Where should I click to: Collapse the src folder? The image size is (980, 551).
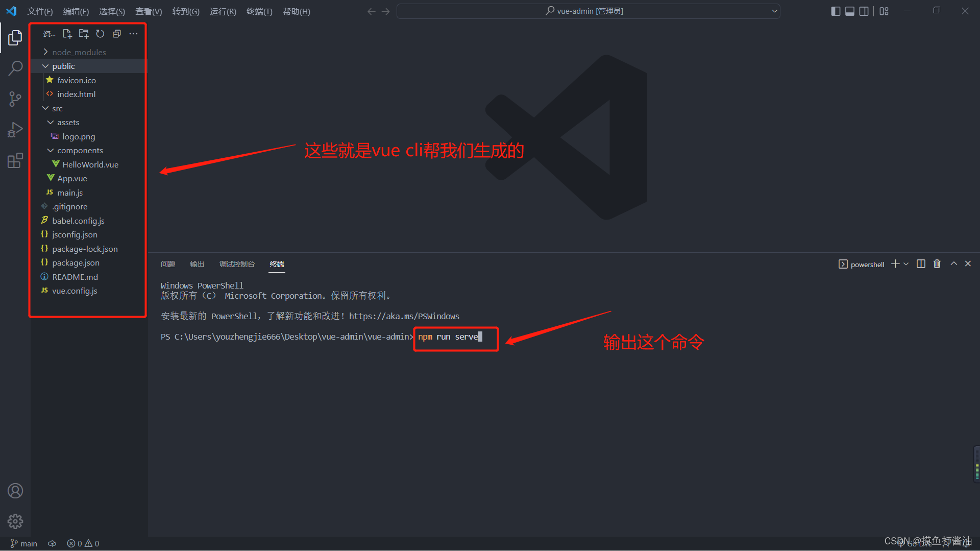coord(88,108)
